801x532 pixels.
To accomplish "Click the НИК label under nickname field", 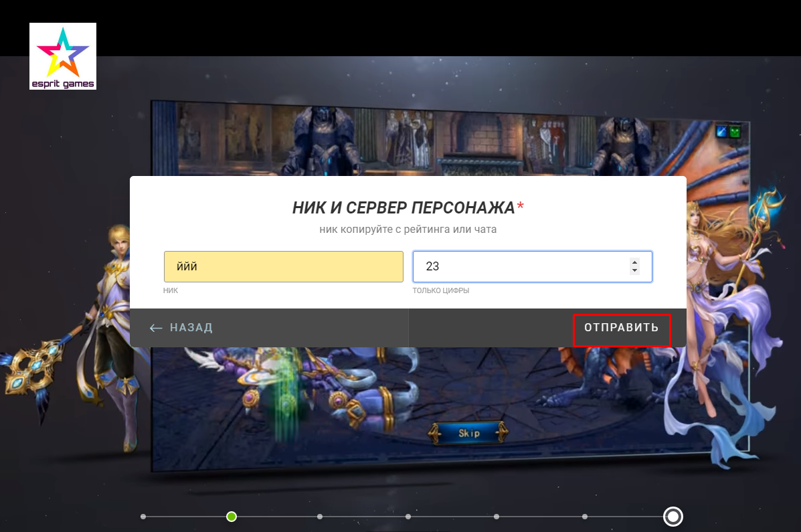I will (171, 290).
